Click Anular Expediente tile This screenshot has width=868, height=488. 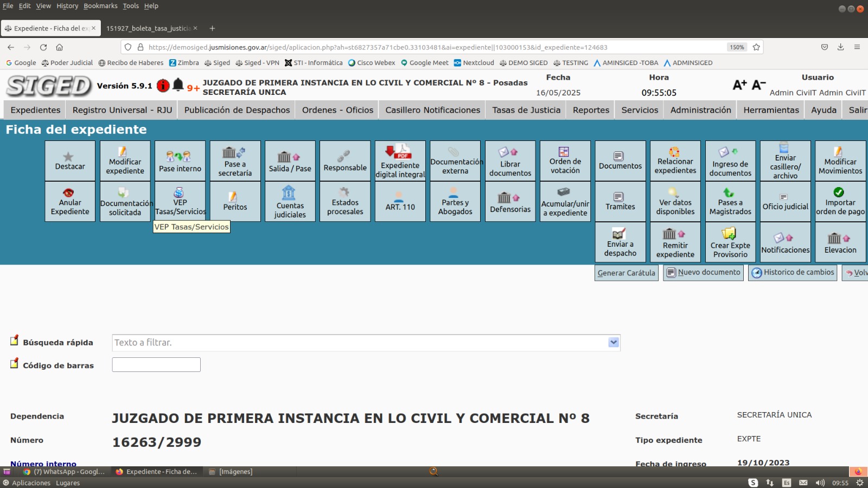click(x=70, y=202)
